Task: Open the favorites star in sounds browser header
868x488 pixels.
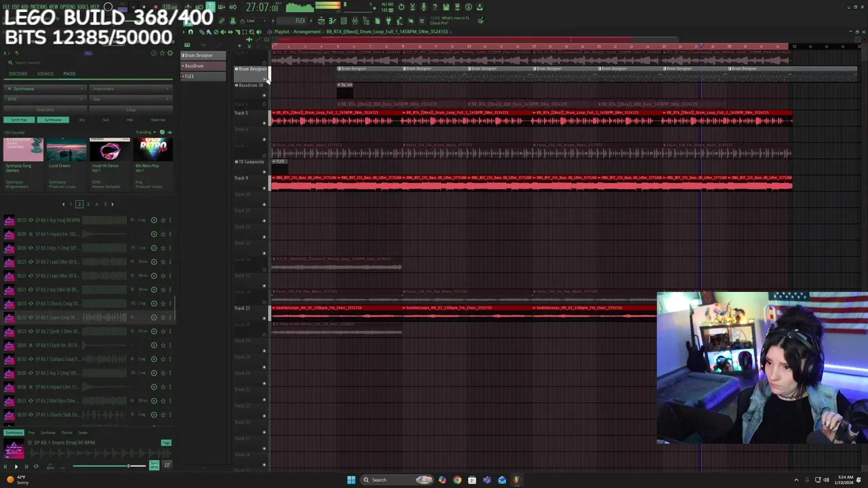Action: point(162,53)
